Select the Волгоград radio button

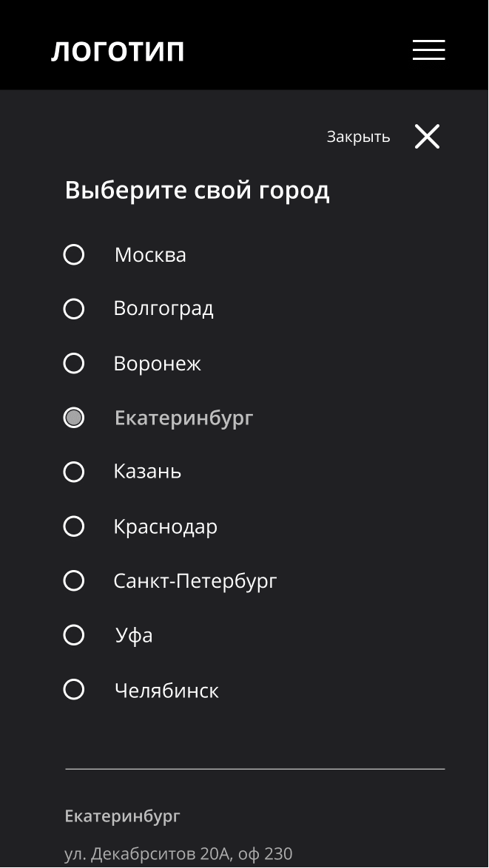point(74,309)
